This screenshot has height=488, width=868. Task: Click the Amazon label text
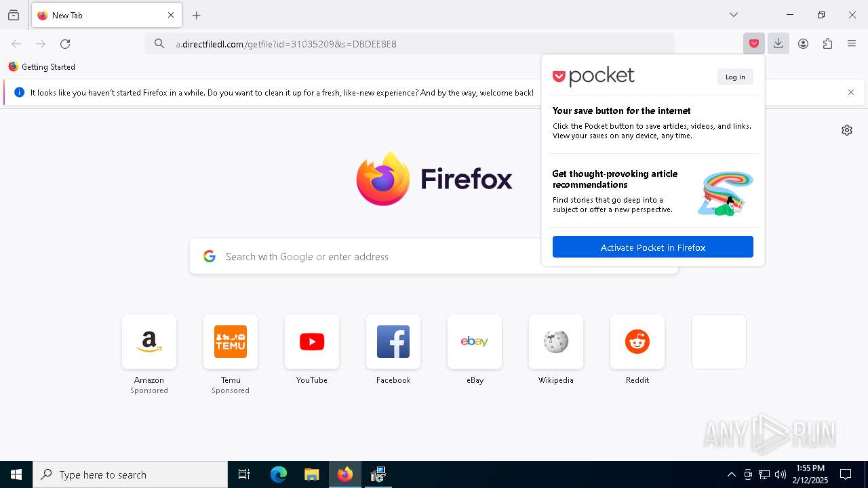coord(149,380)
